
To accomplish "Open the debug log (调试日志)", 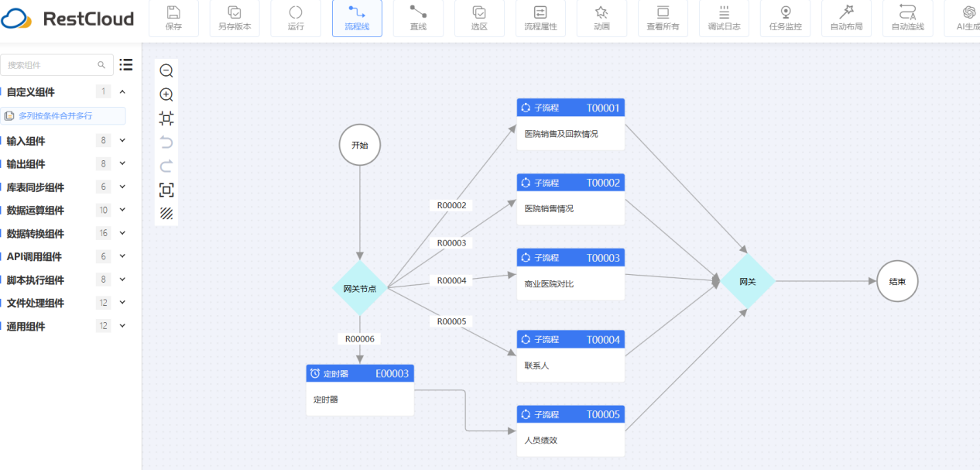I will click(724, 18).
